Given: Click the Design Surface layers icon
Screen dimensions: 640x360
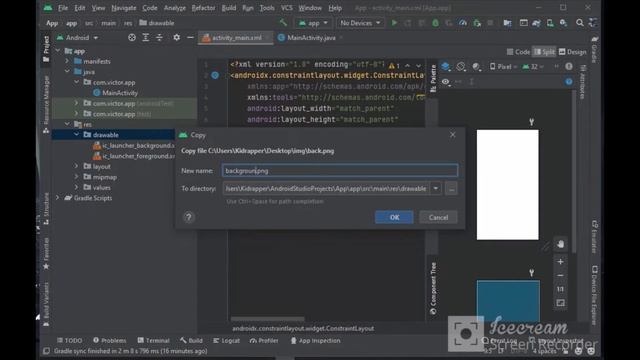Looking at the screenshot, I should pos(446,67).
